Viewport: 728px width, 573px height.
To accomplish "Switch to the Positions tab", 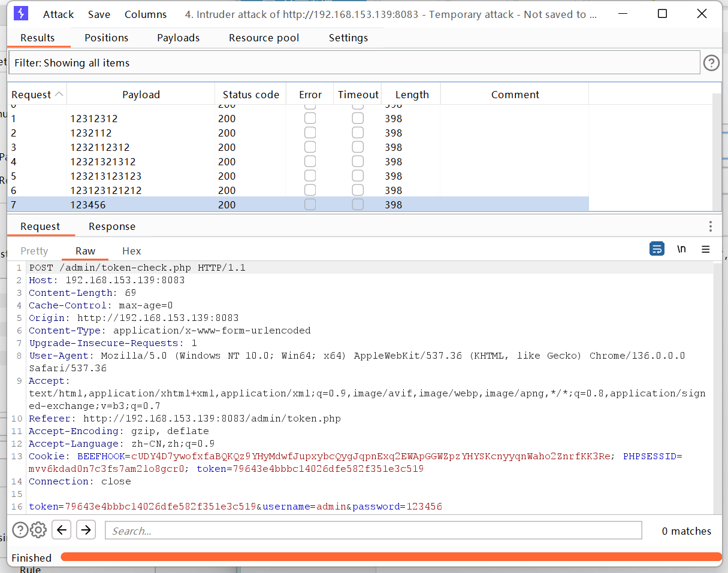I will tap(107, 38).
